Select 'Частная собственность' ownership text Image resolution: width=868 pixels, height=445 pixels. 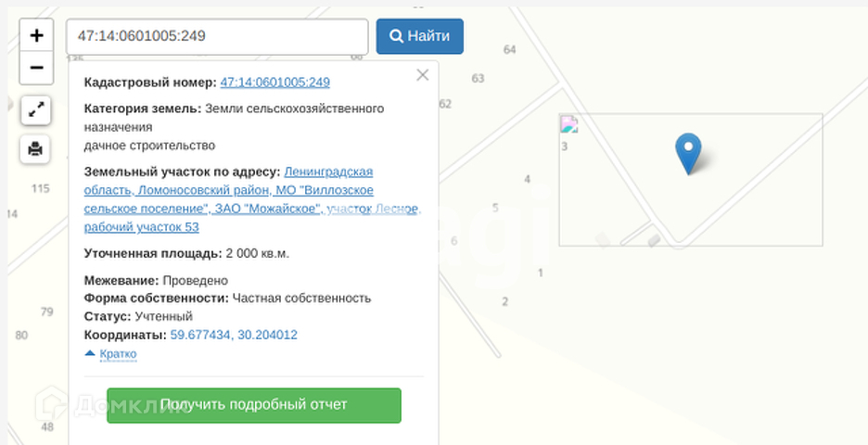pos(301,299)
